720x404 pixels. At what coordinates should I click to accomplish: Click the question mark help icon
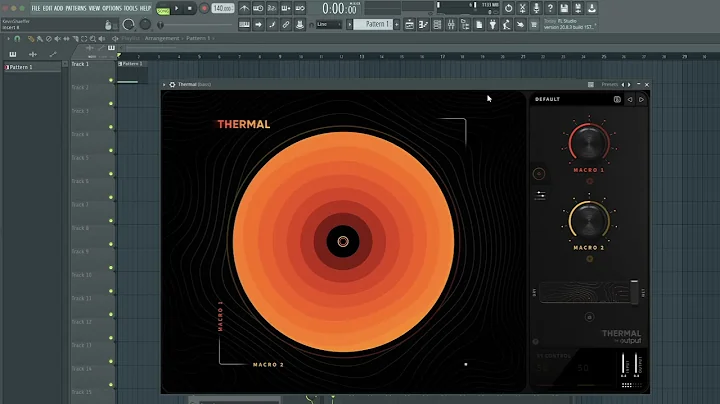tap(550, 8)
